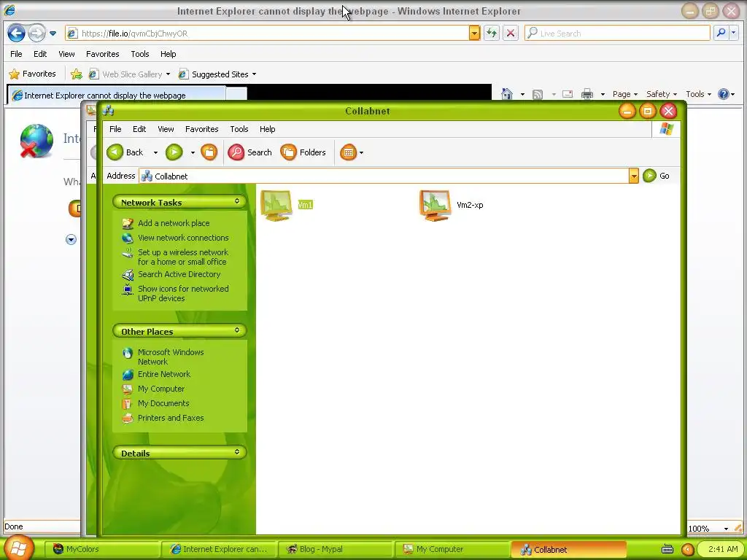Screen dimensions: 747x560
Task: Click the on-screen keyboard tray icon
Action: (x=667, y=549)
